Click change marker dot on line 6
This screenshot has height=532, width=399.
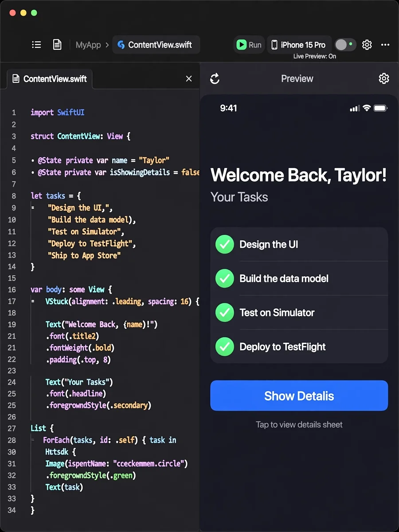click(33, 172)
